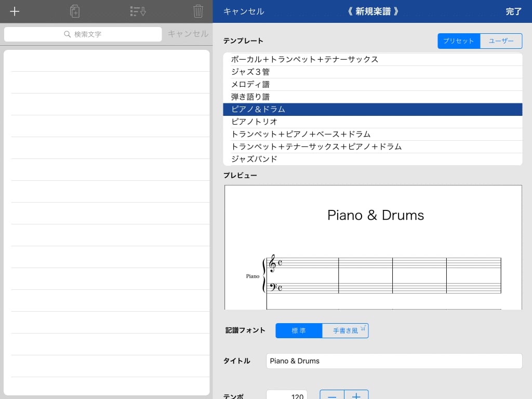The width and height of the screenshot is (532, 399).
Task: Switch to ユーザー template tab
Action: tap(501, 41)
